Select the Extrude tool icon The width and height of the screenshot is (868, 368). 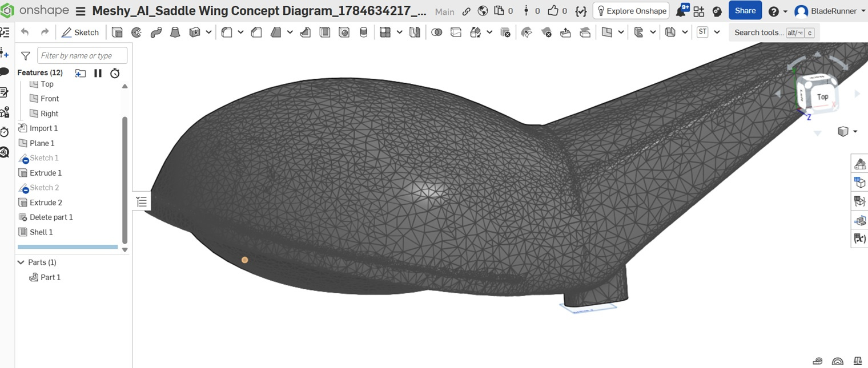click(x=117, y=33)
